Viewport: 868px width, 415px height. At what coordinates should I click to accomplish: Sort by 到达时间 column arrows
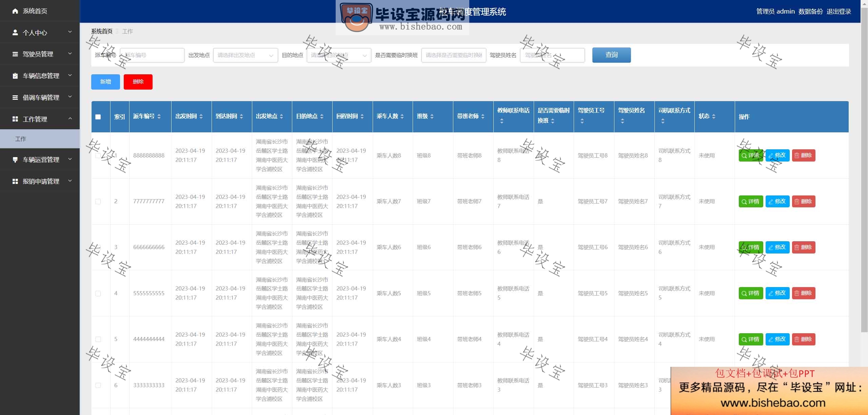[x=241, y=116]
